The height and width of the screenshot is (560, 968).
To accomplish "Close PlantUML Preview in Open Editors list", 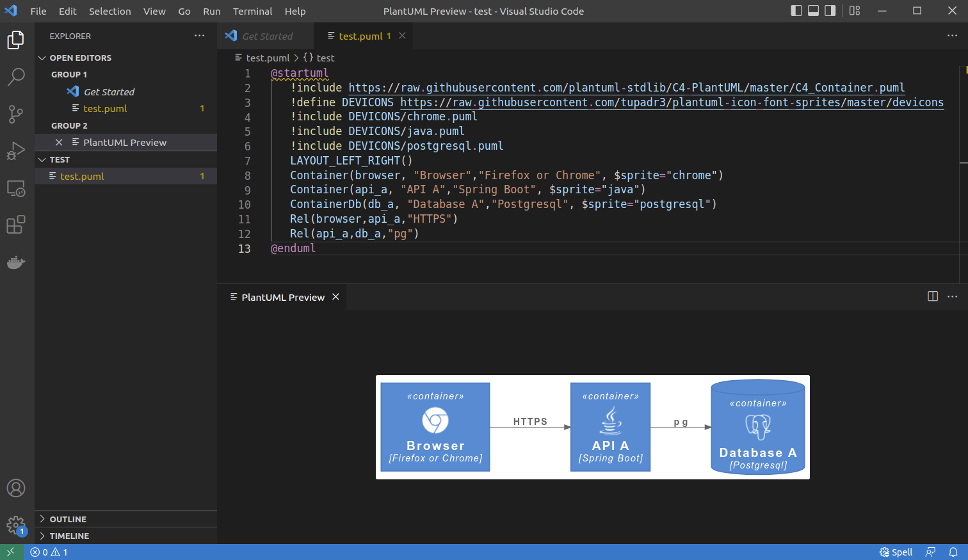I will click(59, 142).
